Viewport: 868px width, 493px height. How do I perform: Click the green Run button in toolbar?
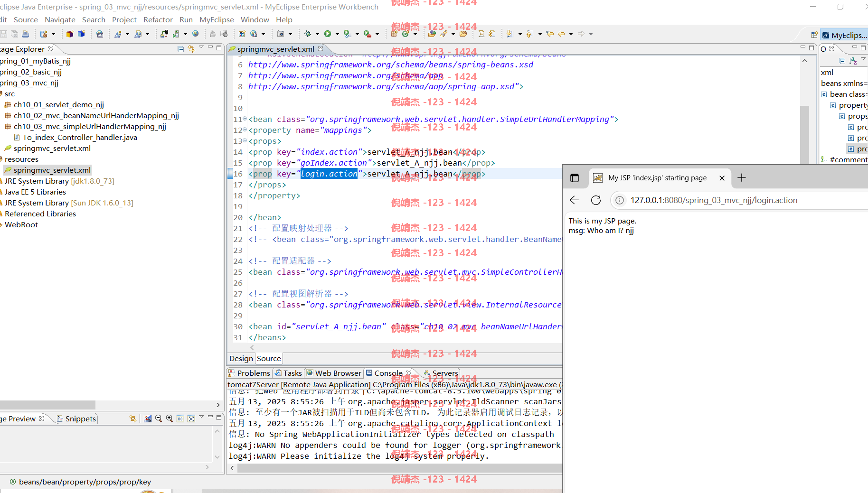pos(328,34)
